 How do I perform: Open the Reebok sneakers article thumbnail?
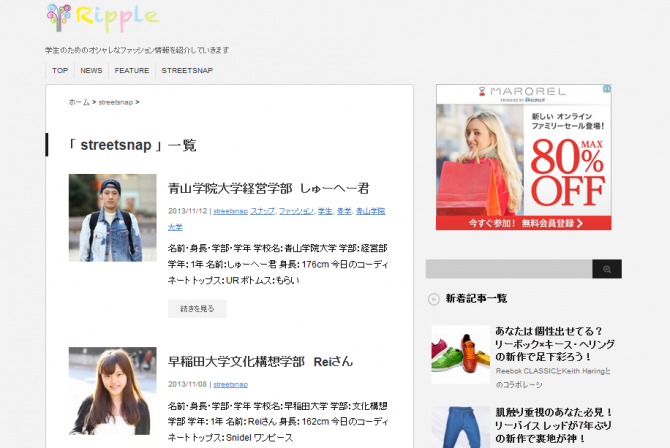click(x=461, y=354)
